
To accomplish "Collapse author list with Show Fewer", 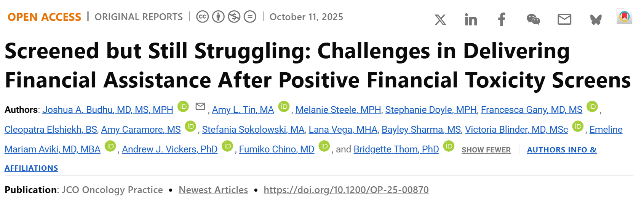I will 486,150.
